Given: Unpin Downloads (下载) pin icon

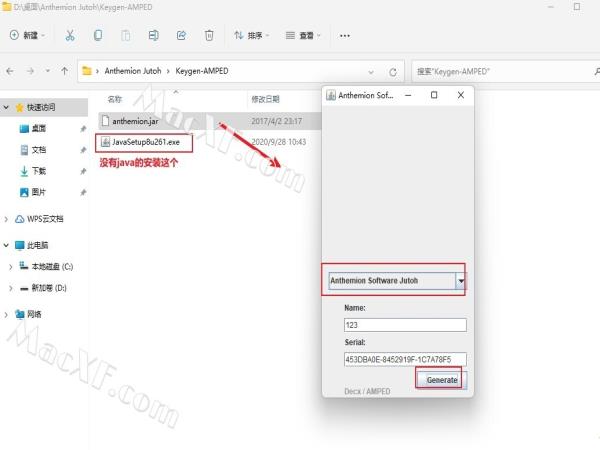Looking at the screenshot, I should 83,171.
